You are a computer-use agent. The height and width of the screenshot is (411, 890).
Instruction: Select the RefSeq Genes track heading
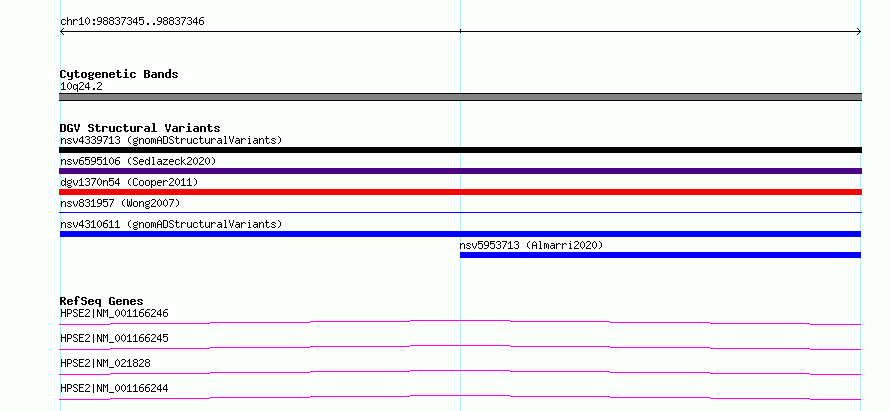[102, 301]
